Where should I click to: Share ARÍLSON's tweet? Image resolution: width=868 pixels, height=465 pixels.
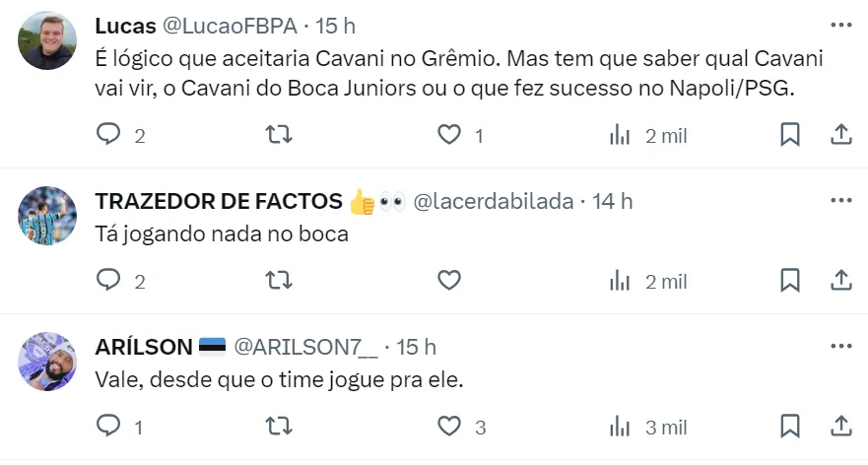click(x=840, y=427)
